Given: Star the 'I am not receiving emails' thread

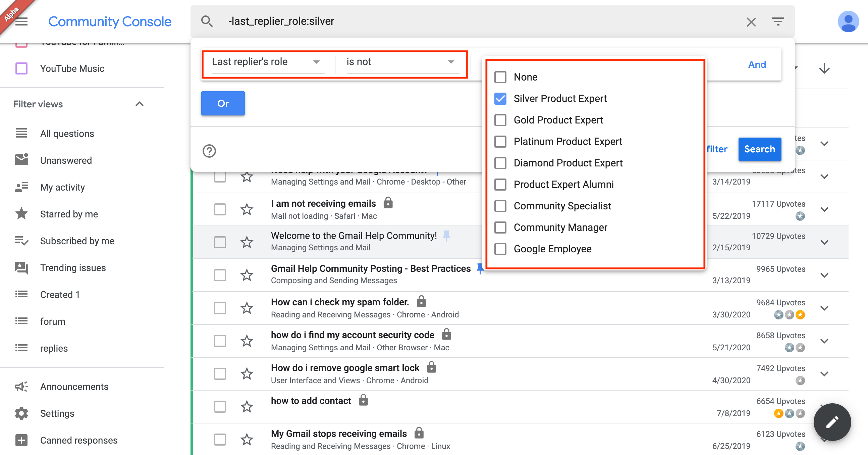Looking at the screenshot, I should tap(247, 209).
